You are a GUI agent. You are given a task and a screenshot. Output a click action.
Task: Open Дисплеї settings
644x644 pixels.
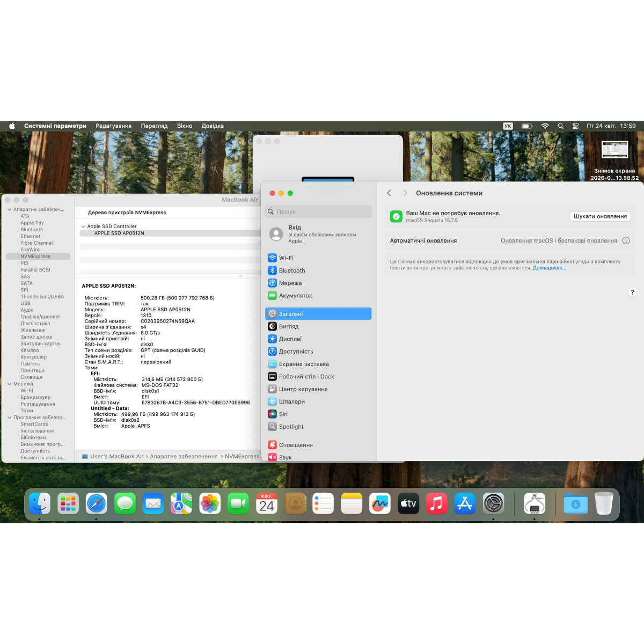tap(318, 339)
